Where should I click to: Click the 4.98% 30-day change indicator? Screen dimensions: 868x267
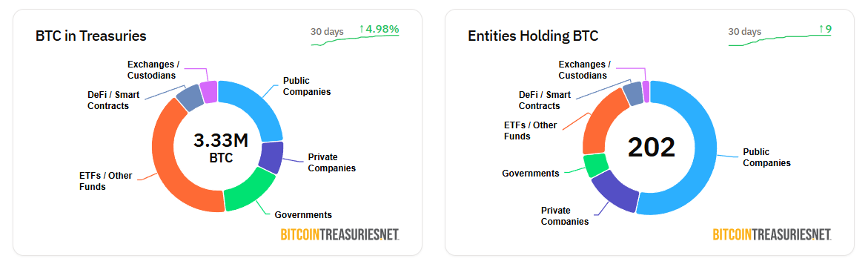click(x=379, y=29)
